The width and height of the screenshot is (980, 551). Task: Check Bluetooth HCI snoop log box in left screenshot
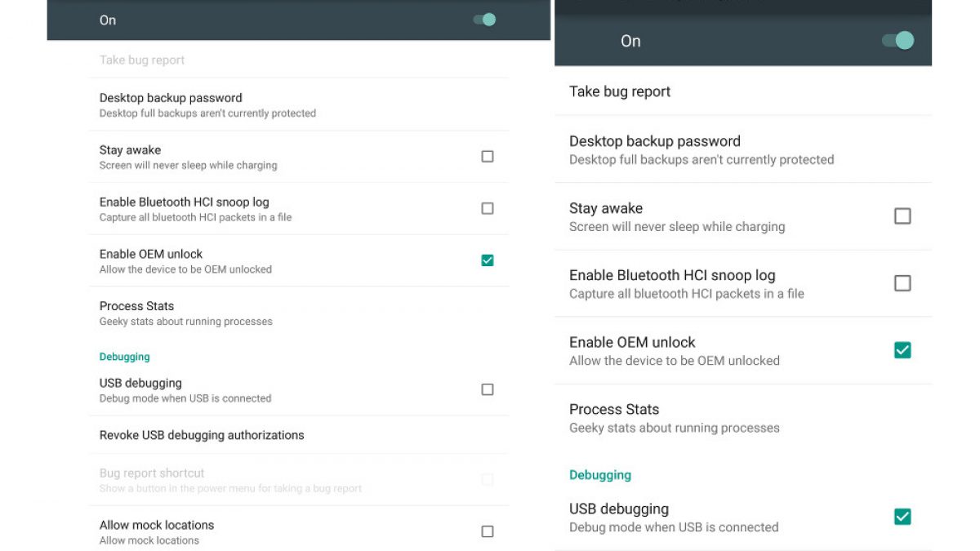pos(488,209)
